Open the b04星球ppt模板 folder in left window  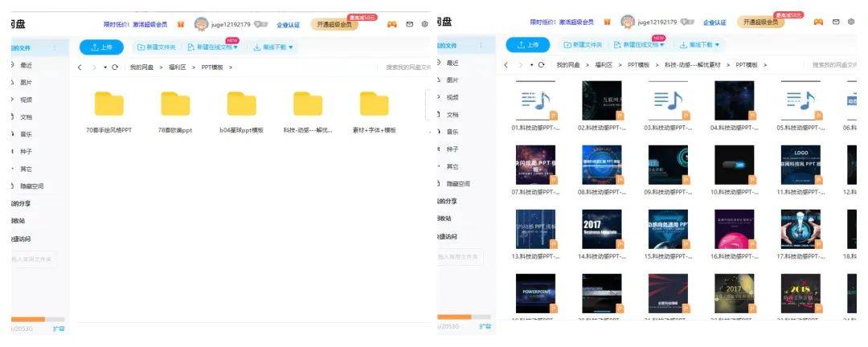[241, 104]
